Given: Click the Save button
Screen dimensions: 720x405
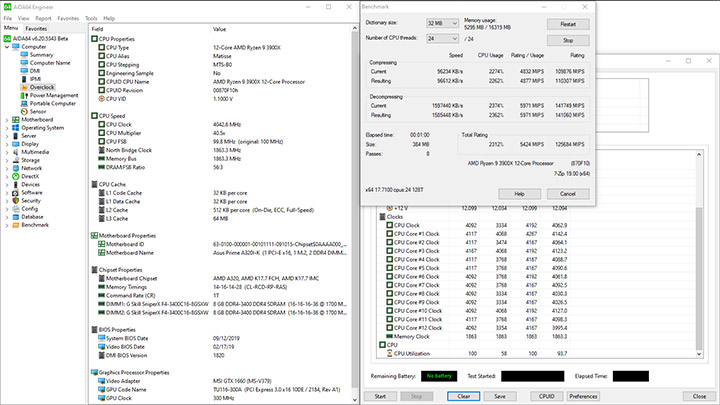Looking at the screenshot, I should 500,396.
